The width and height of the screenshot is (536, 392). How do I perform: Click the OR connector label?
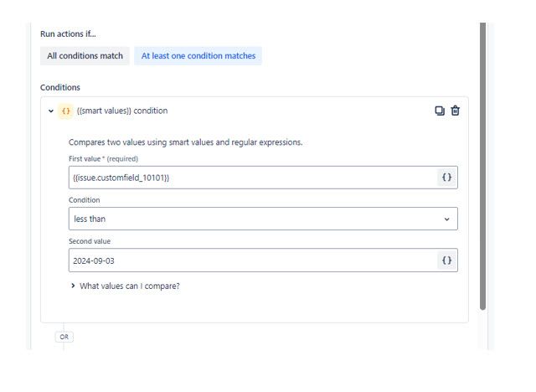click(x=64, y=337)
